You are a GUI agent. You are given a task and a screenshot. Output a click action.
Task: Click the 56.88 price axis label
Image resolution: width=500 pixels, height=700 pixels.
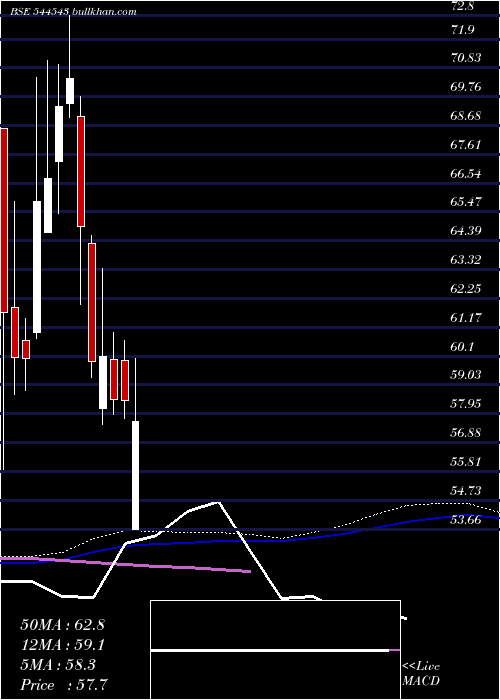[466, 433]
